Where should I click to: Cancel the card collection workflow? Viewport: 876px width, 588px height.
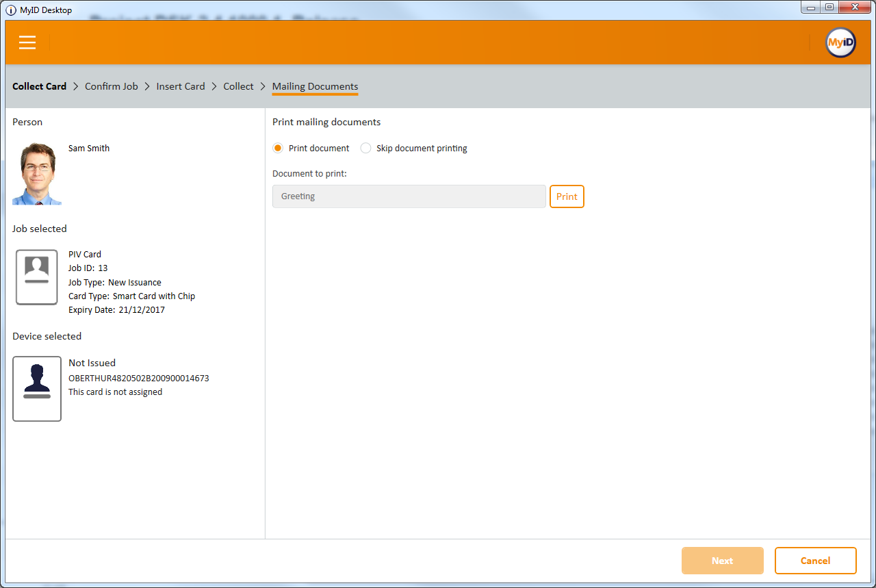(815, 561)
